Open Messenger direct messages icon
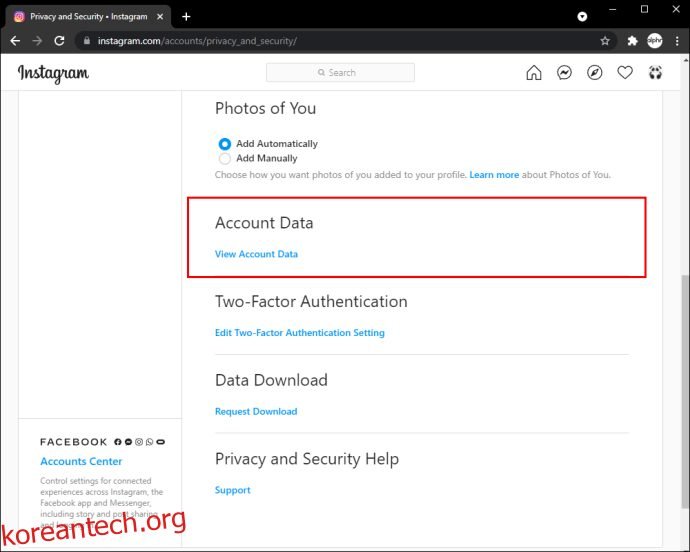690x552 pixels. tap(564, 73)
